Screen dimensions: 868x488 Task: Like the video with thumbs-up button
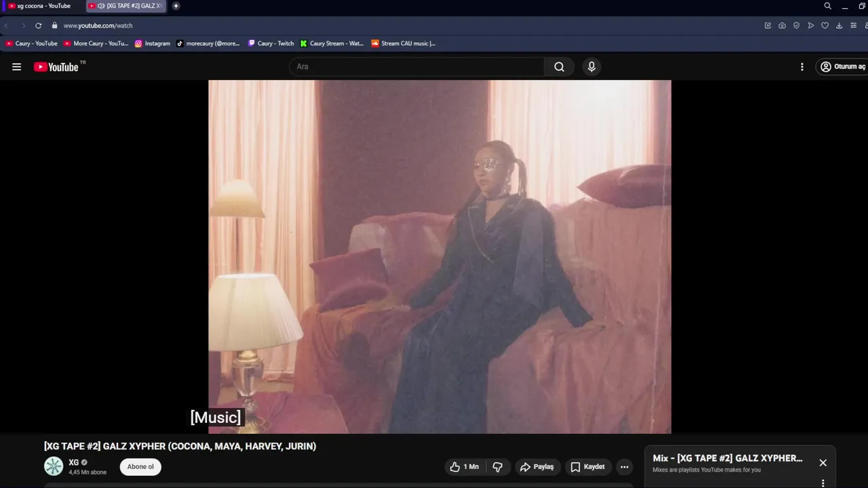tap(465, 466)
